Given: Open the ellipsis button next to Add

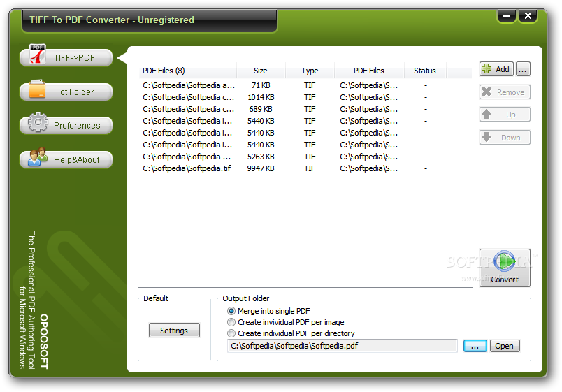Looking at the screenshot, I should (523, 68).
